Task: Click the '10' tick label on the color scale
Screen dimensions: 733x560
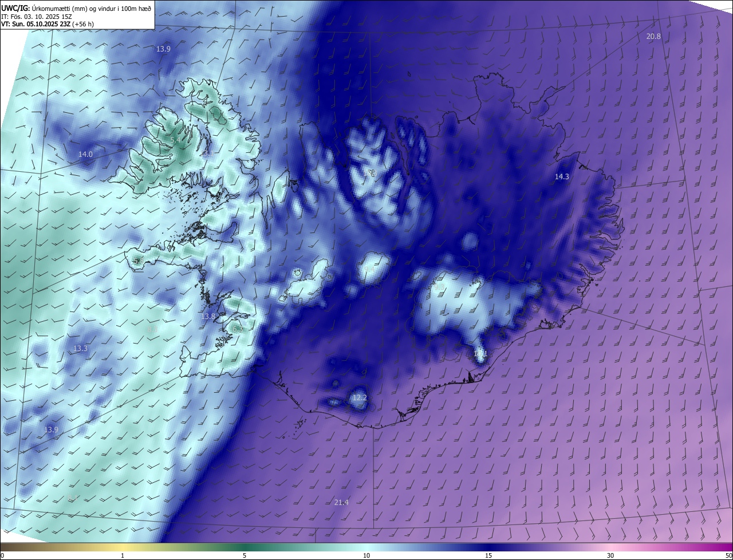Action: tap(366, 555)
